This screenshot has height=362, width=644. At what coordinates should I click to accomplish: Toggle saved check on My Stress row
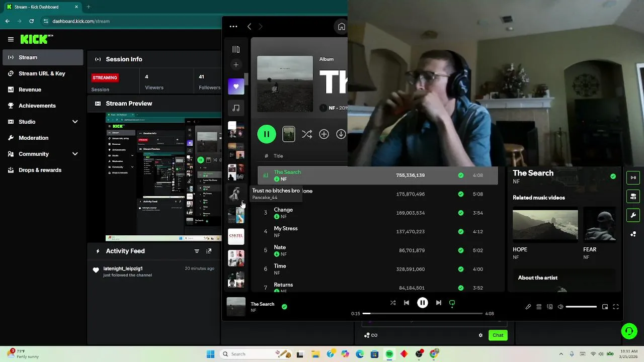460,232
